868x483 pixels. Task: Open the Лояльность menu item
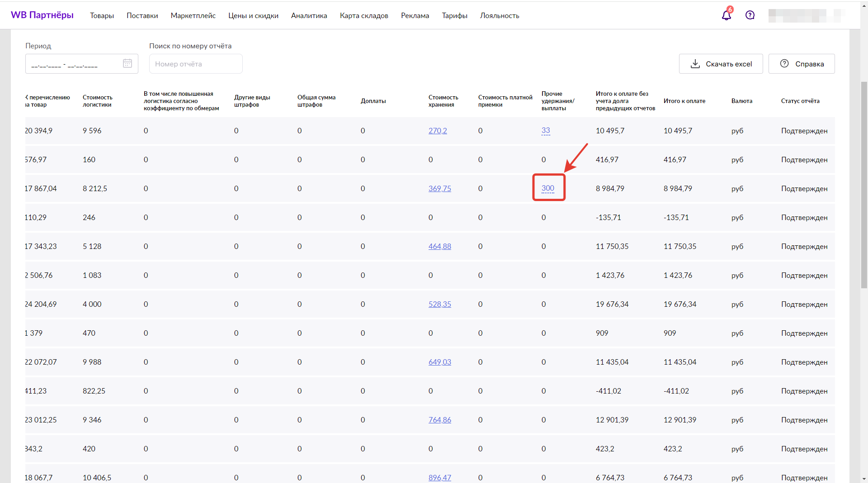499,16
